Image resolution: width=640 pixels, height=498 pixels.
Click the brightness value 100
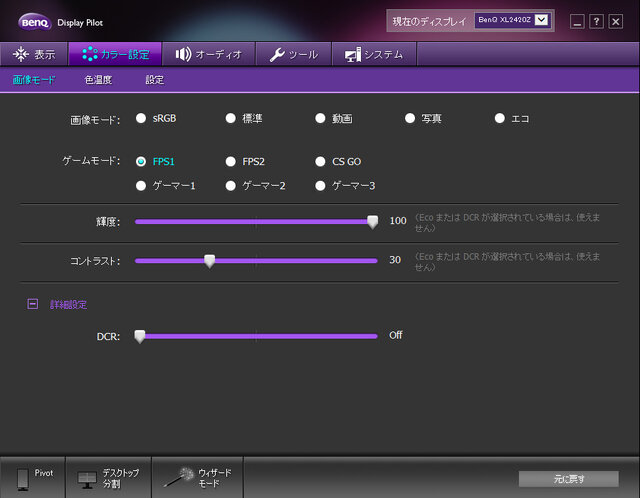(x=398, y=221)
